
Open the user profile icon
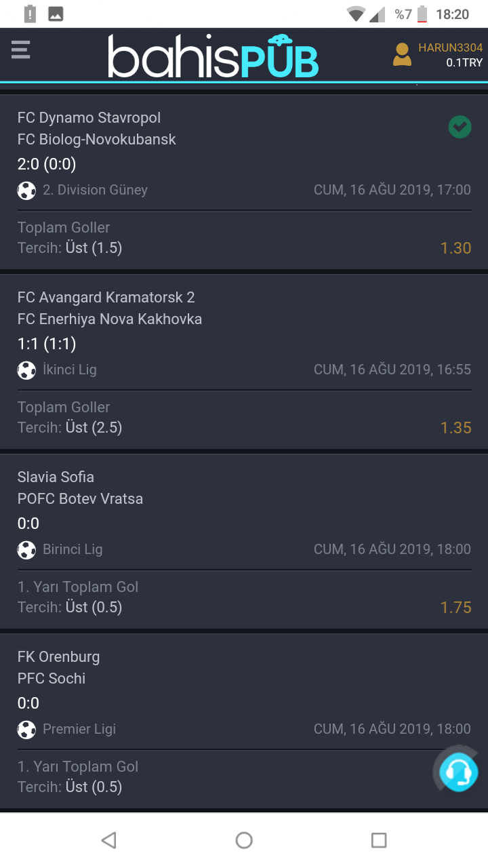(x=402, y=54)
